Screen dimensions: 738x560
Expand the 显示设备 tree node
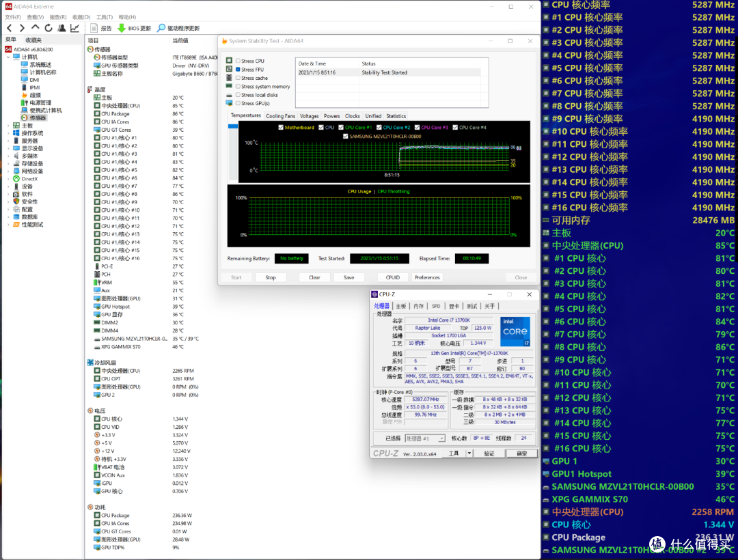8,148
